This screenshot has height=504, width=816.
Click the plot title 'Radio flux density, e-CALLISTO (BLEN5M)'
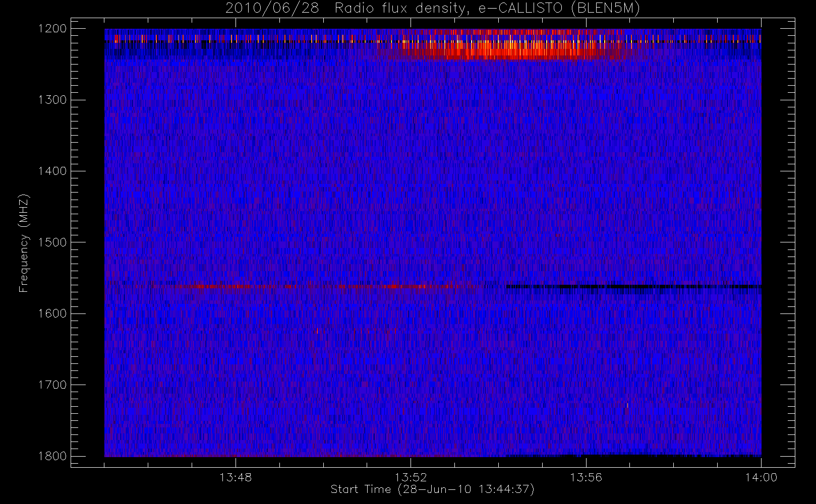pos(487,9)
